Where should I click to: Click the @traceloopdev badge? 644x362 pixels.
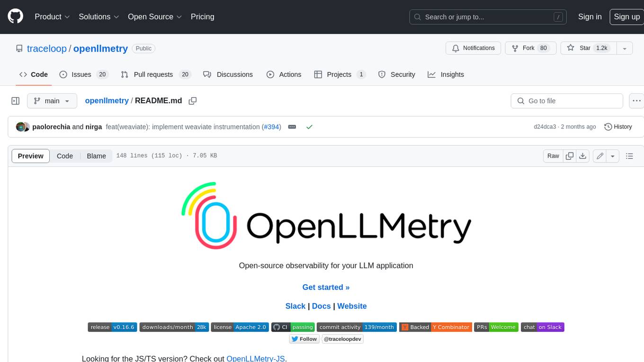[x=343, y=339]
